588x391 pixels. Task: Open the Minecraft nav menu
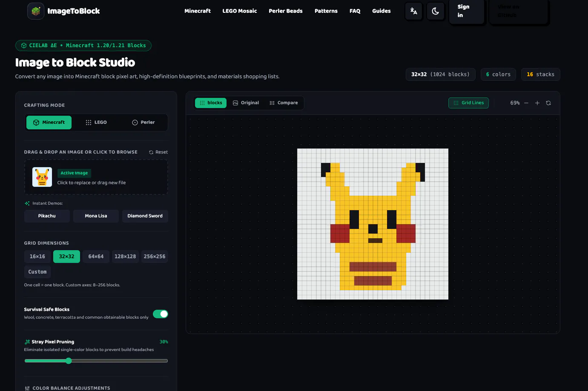(x=198, y=11)
